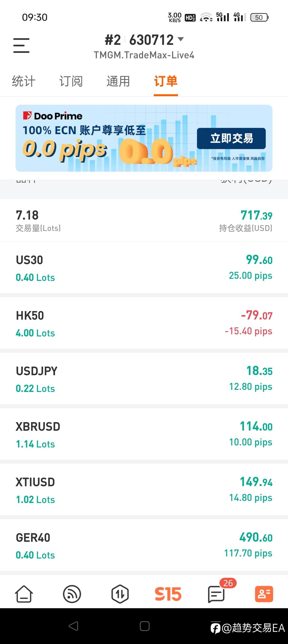Select the XBRUSD position entry
The height and width of the screenshot is (644, 288).
coord(144,434)
